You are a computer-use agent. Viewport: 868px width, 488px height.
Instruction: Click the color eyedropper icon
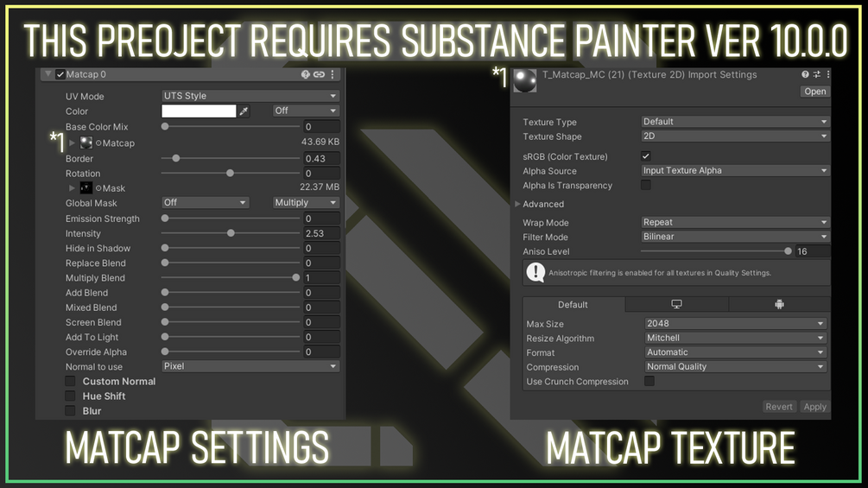coord(244,111)
